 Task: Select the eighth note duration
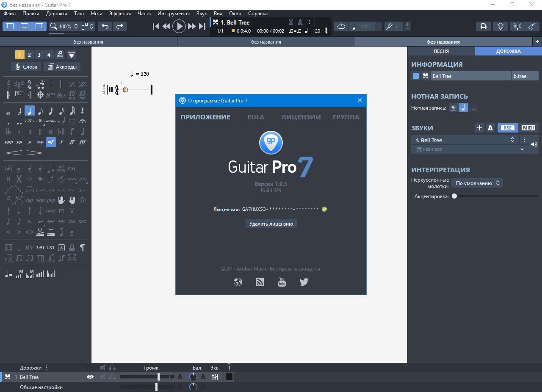coord(40,111)
